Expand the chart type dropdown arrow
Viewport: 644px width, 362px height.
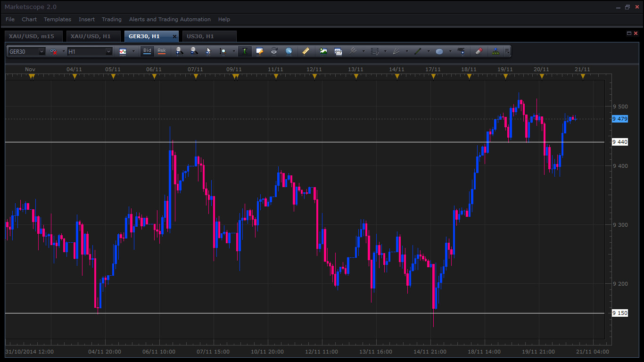[133, 51]
